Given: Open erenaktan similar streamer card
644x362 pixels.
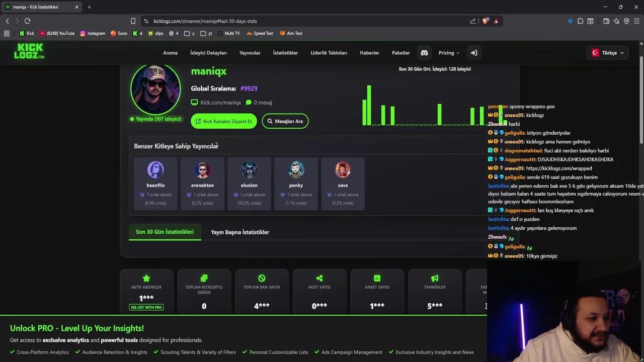Looking at the screenshot, I should [202, 183].
